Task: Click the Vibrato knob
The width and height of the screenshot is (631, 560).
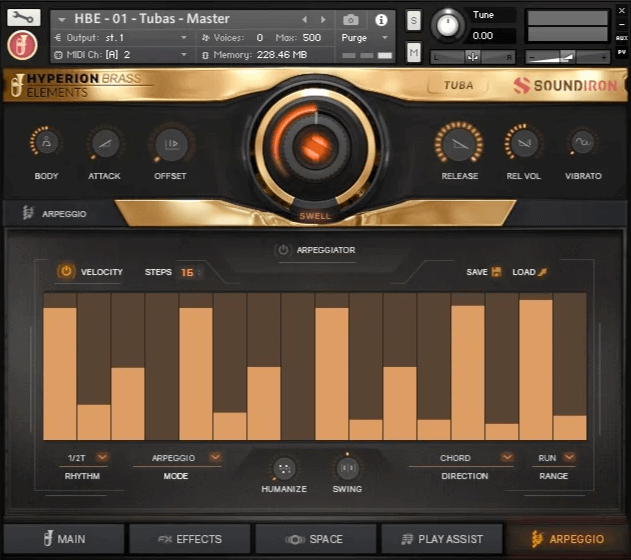Action: [x=583, y=145]
